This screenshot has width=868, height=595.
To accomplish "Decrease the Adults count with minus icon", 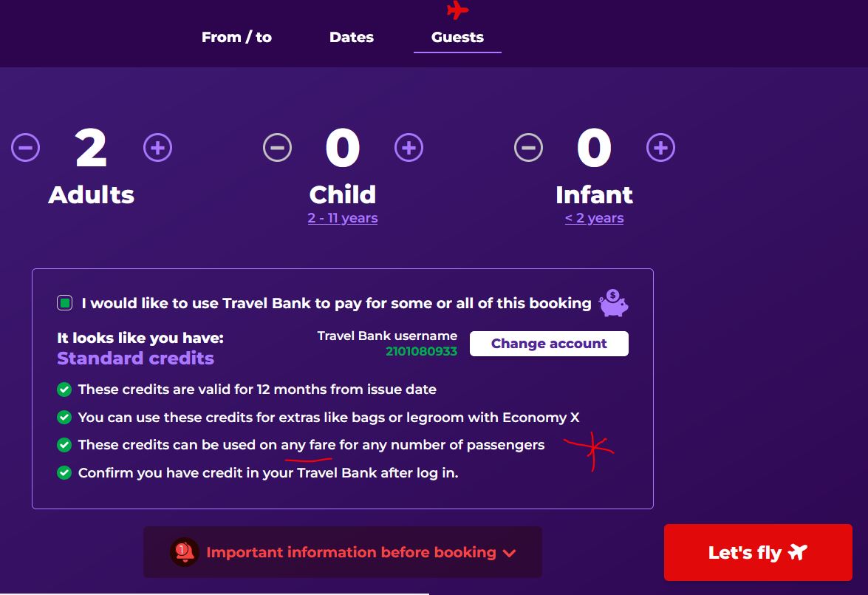I will (25, 148).
